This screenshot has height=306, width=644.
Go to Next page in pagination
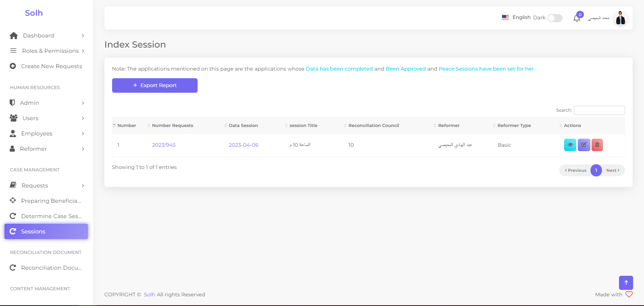coord(613,171)
